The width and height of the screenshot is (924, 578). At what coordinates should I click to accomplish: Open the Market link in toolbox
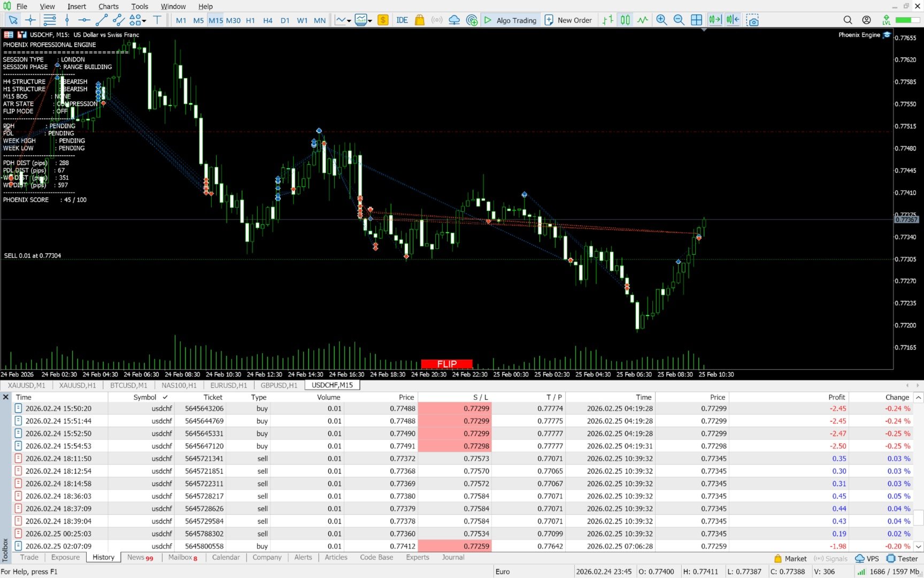[x=790, y=559]
